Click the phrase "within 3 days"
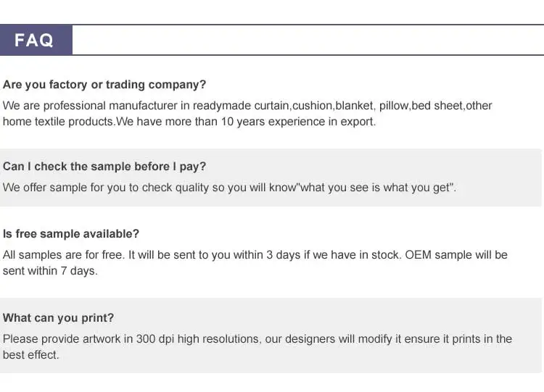Screen dimensions: 544x392 (262, 255)
